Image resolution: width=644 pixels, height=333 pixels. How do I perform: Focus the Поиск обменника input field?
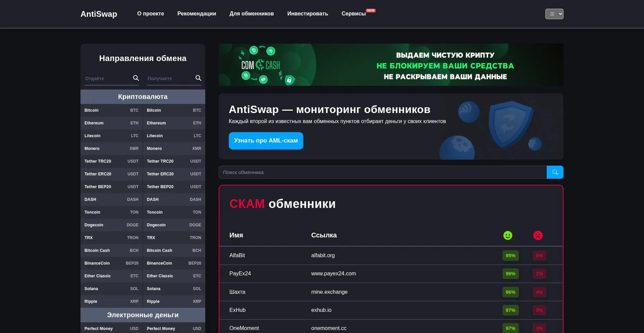(x=382, y=172)
